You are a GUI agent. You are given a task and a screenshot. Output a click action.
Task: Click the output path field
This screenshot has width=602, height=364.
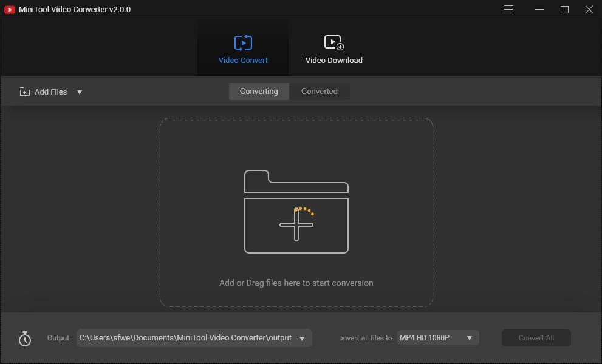coord(194,338)
